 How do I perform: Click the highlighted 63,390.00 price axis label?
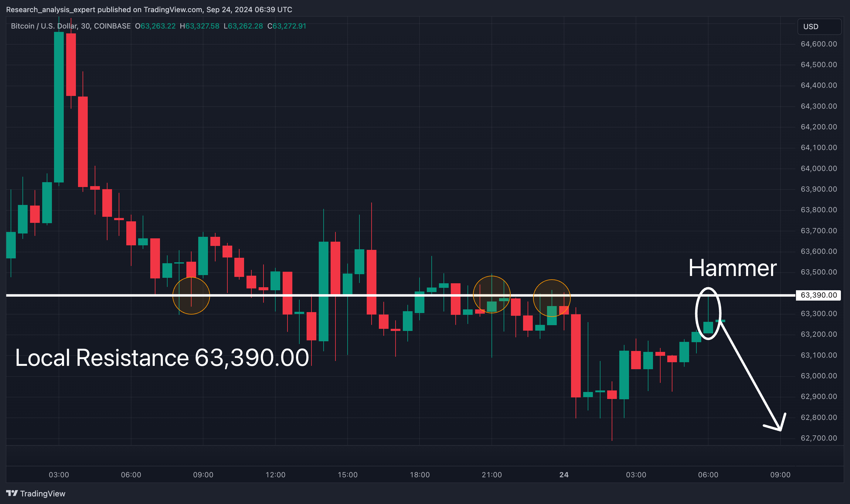coord(818,295)
